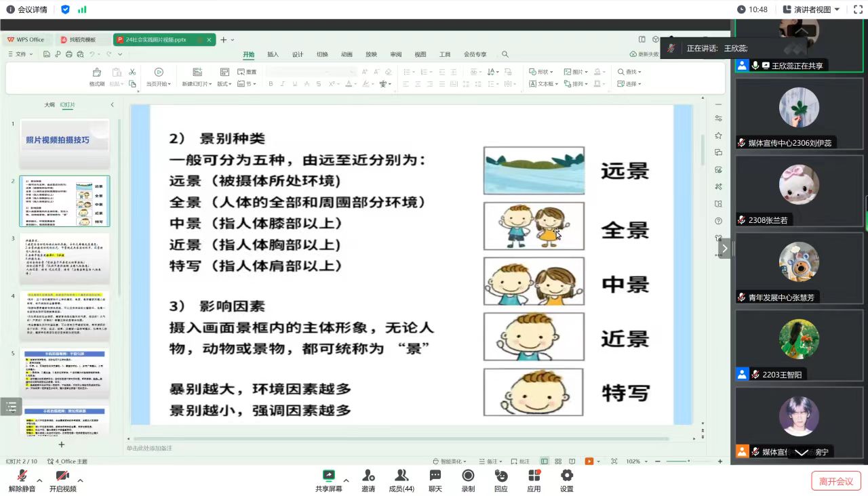868x496 pixels.
Task: Open the 切换 ribbon tab
Action: tap(322, 54)
